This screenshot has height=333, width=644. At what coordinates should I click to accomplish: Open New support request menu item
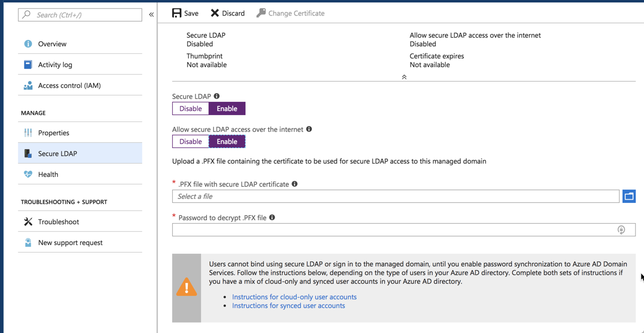pyautogui.click(x=80, y=243)
